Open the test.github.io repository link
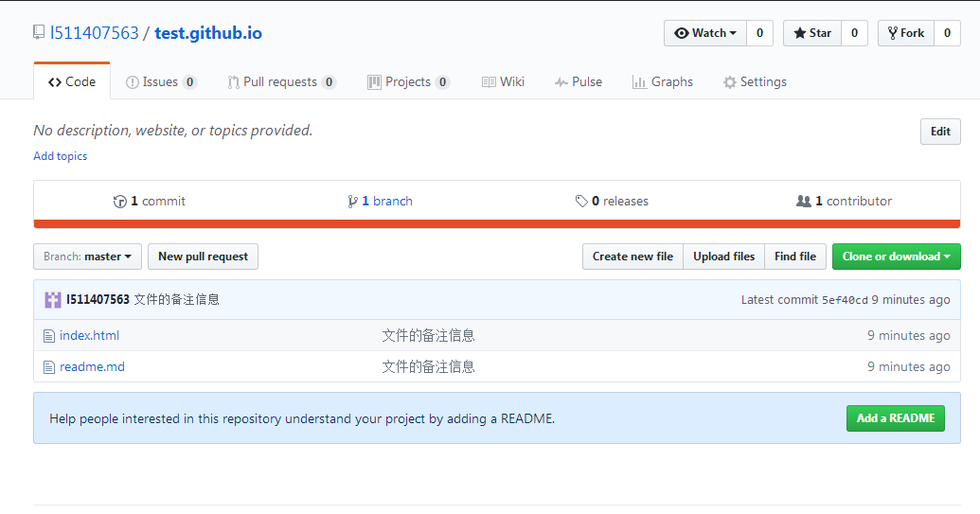 [x=208, y=32]
